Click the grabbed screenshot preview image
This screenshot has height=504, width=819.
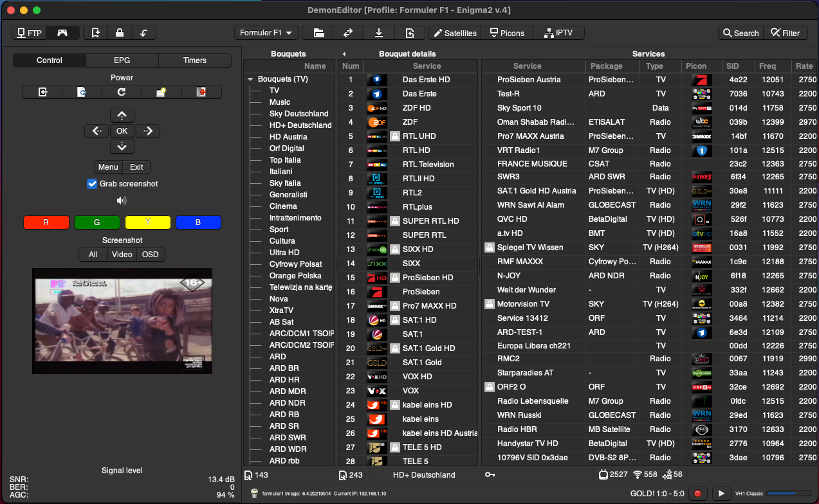[x=122, y=321]
